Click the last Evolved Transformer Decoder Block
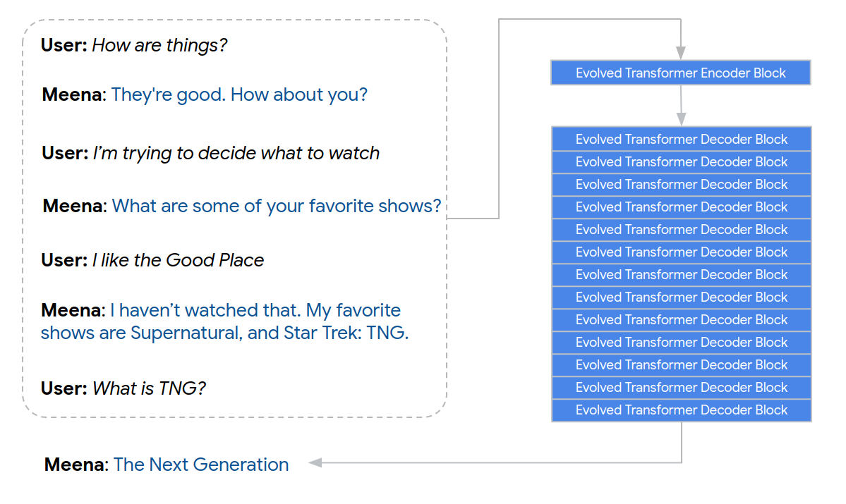The height and width of the screenshot is (504, 846). pos(681,410)
